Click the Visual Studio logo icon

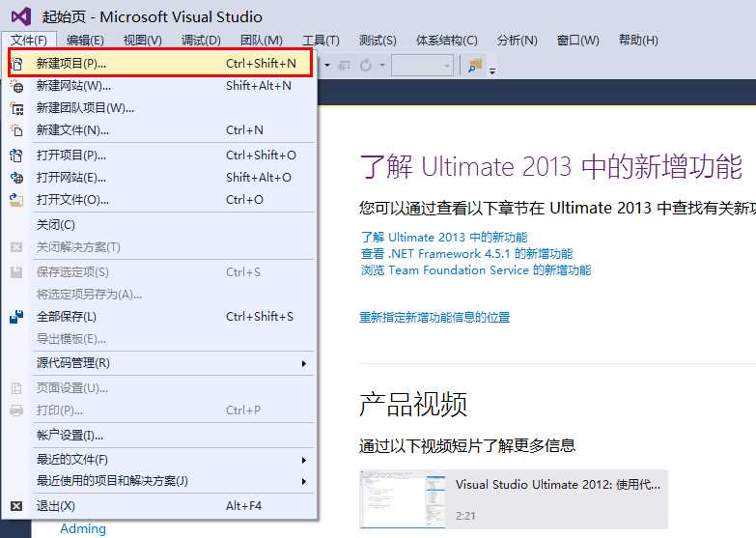[21, 16]
